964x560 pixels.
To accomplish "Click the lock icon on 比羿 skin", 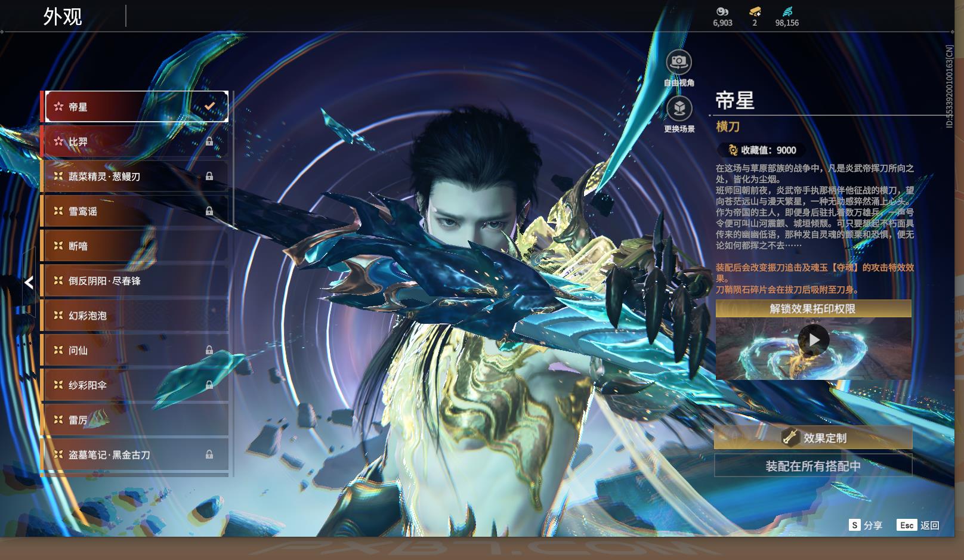I will [209, 141].
